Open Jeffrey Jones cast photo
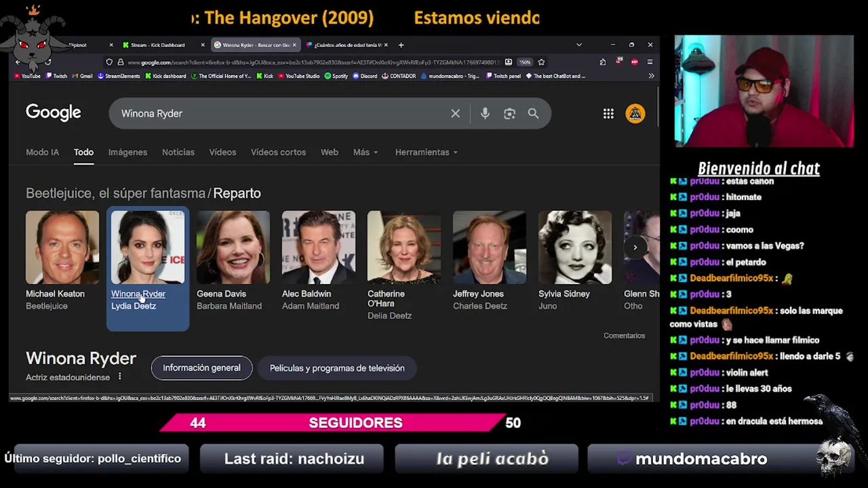Screen dimensions: 868x488 tap(490, 247)
